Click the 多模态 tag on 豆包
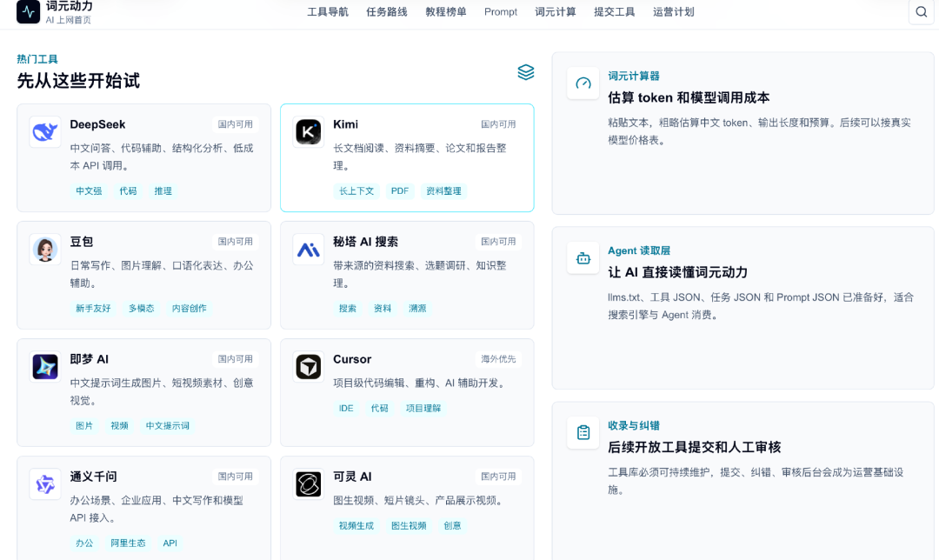 point(142,309)
